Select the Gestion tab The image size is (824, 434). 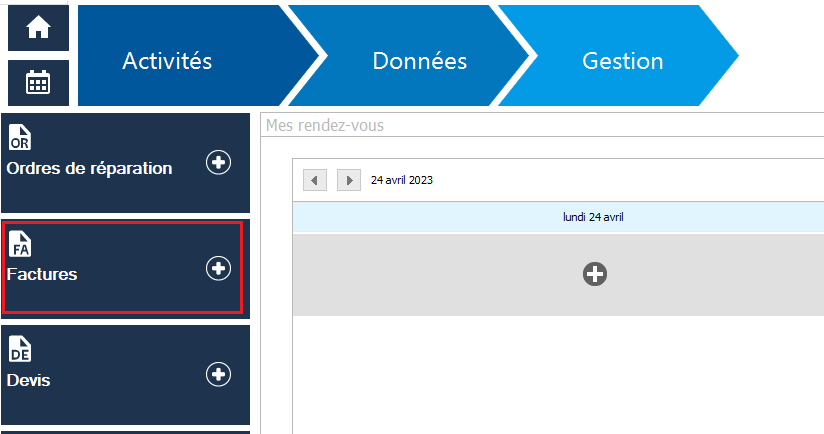pyautogui.click(x=622, y=61)
